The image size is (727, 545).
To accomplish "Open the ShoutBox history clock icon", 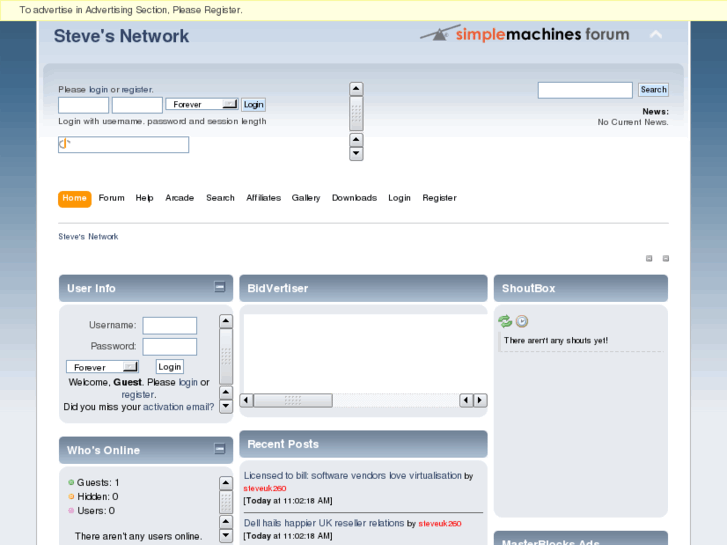I will [x=522, y=321].
